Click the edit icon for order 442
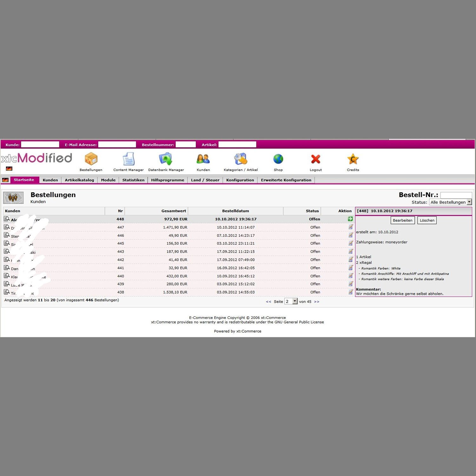 (351, 259)
